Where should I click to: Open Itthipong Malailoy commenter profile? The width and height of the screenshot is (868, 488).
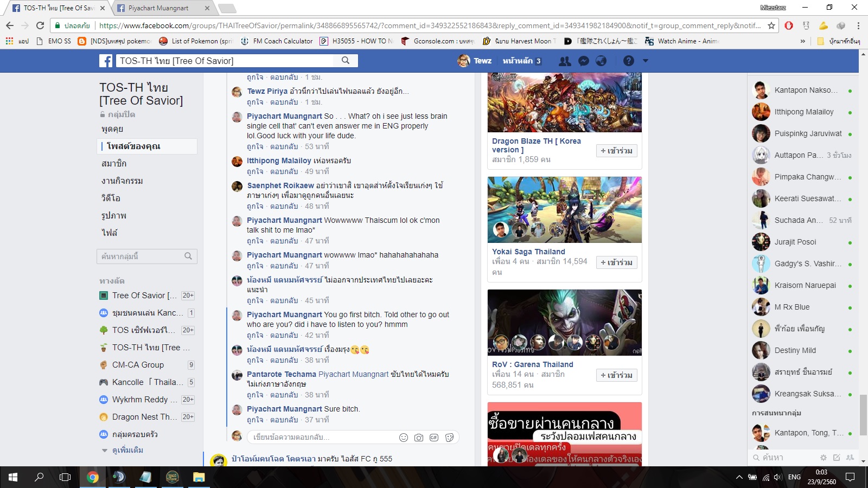[x=279, y=160]
